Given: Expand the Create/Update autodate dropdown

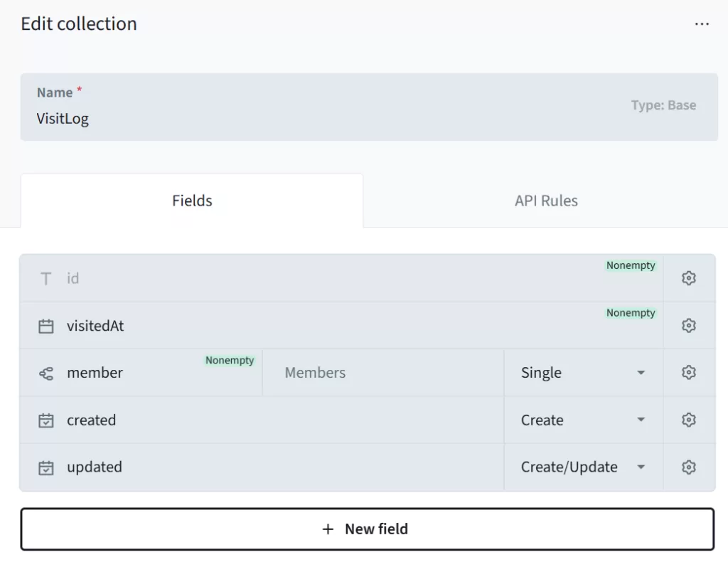Looking at the screenshot, I should tap(583, 467).
